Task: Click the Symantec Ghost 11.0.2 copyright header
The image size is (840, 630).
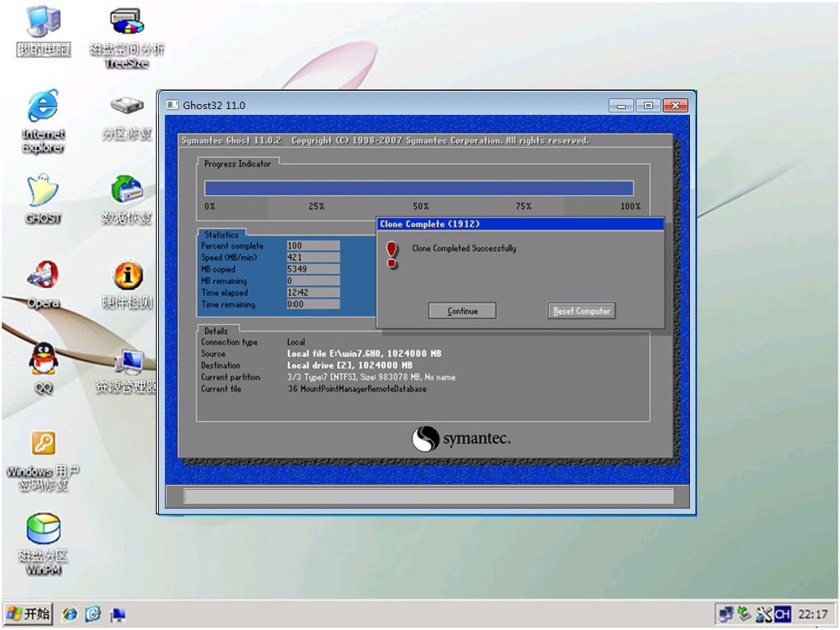Action: (x=386, y=140)
